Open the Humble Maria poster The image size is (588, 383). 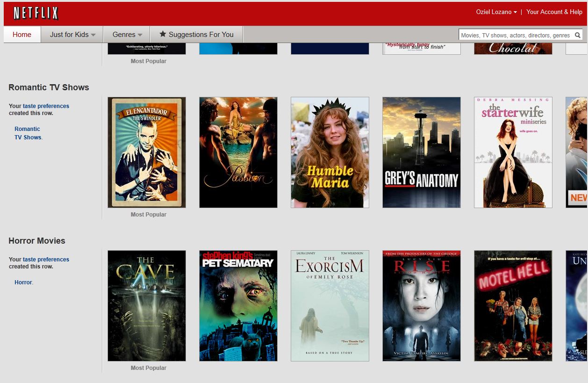(x=330, y=152)
